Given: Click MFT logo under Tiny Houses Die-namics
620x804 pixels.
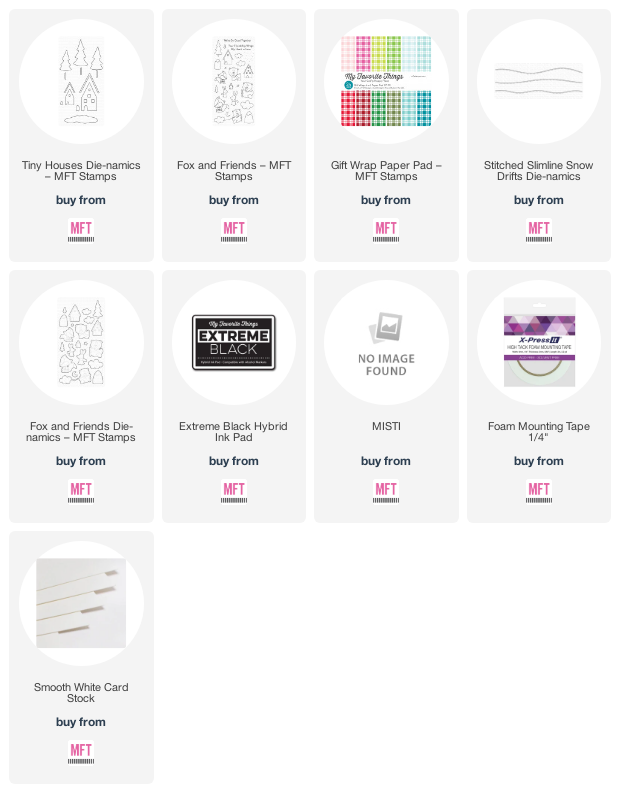Looking at the screenshot, I should (x=81, y=230).
